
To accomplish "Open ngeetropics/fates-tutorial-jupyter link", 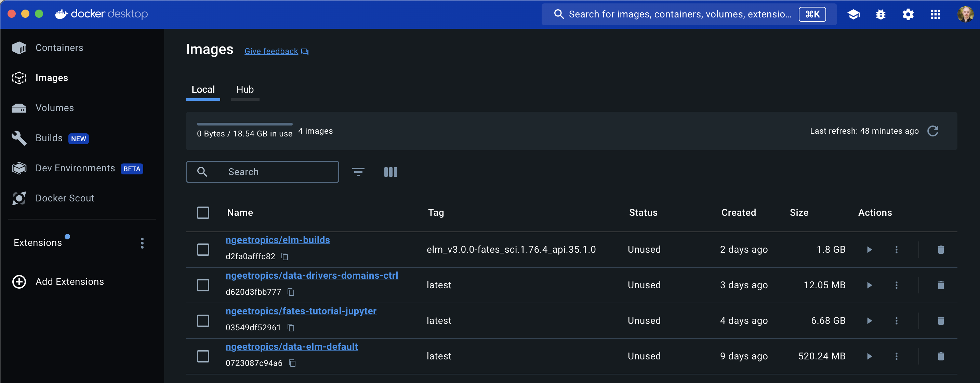I will [301, 311].
